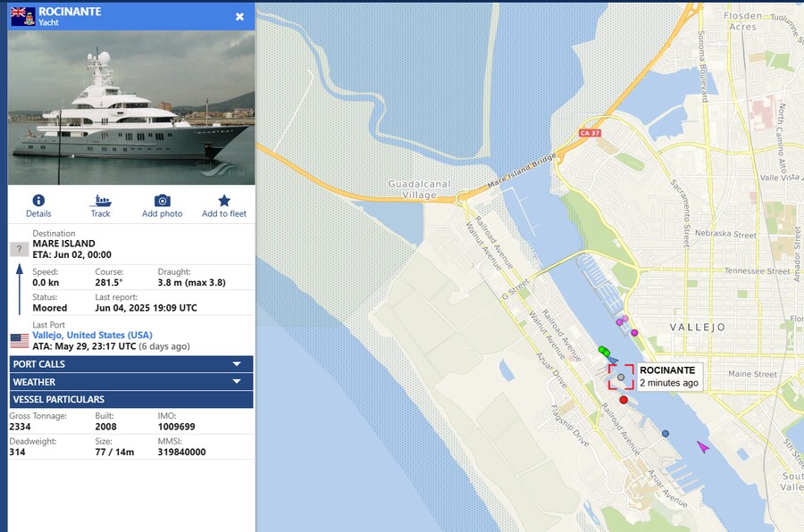Select the magenta arrow vessel on map

point(703,445)
